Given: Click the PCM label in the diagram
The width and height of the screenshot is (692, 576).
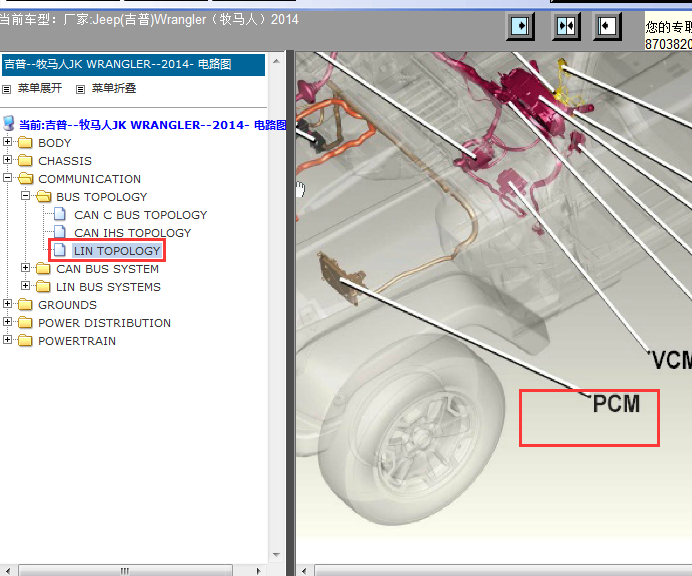Looking at the screenshot, I should 616,404.
